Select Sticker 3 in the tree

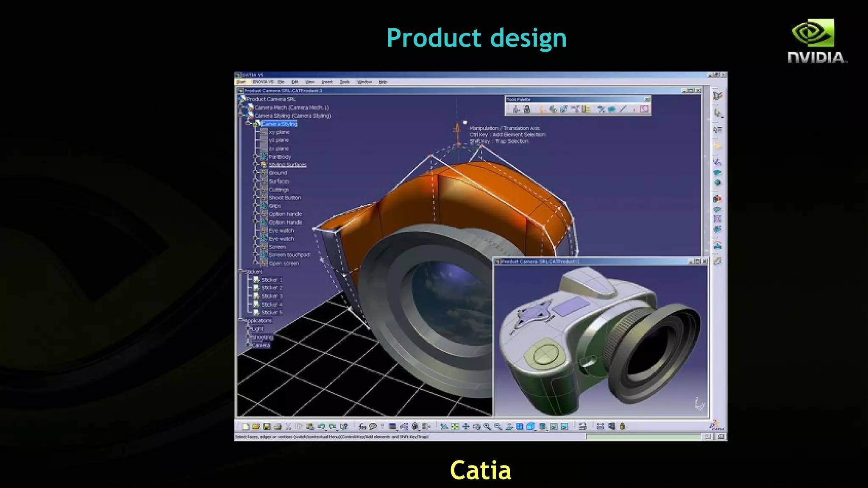(272, 296)
